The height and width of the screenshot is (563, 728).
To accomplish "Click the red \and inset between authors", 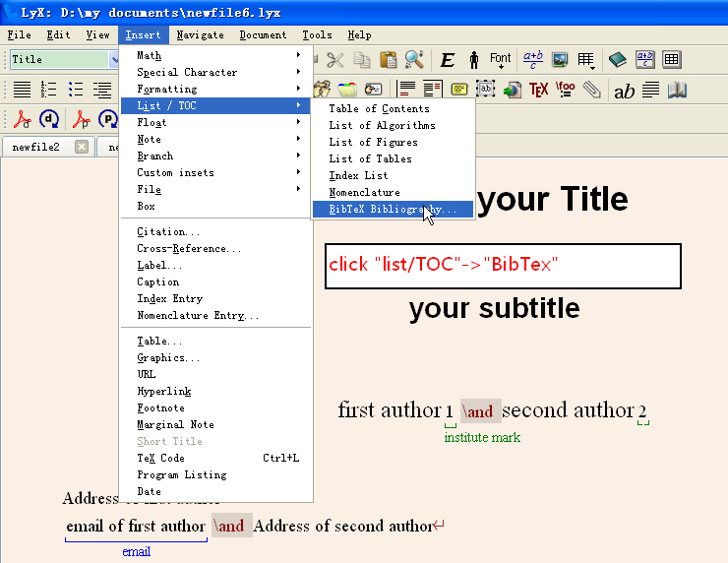I will (x=480, y=411).
